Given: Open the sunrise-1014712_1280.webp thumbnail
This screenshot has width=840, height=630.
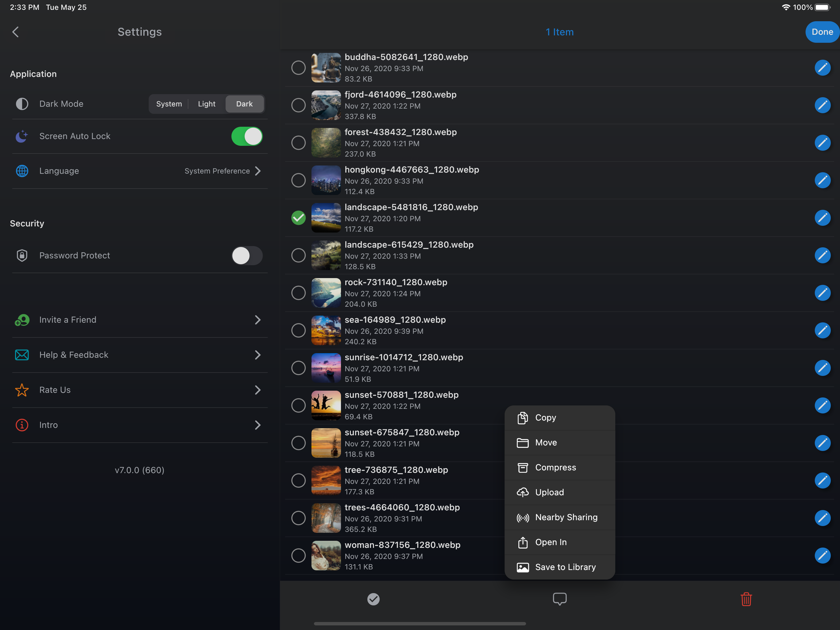Looking at the screenshot, I should click(326, 368).
